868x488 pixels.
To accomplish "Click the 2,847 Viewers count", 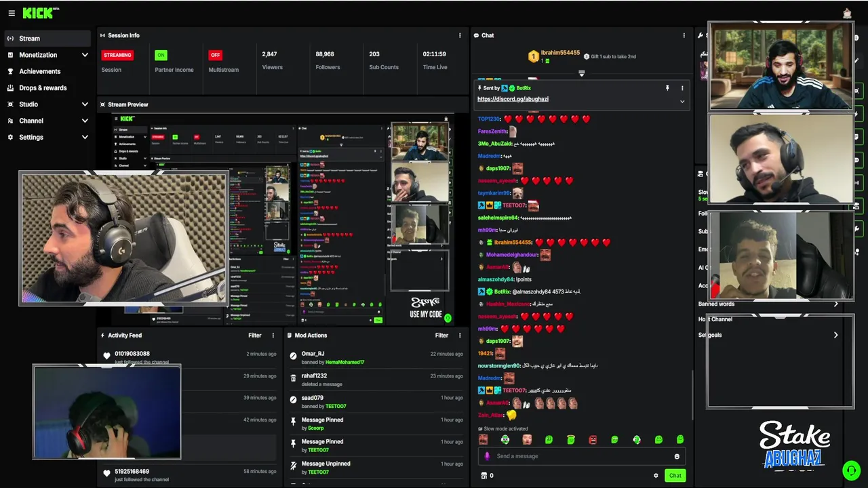I will [269, 54].
